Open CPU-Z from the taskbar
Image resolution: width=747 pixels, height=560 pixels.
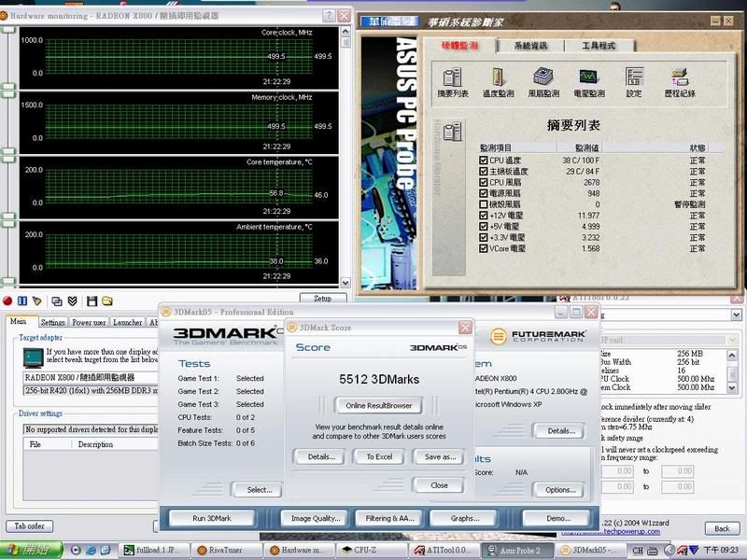(373, 550)
